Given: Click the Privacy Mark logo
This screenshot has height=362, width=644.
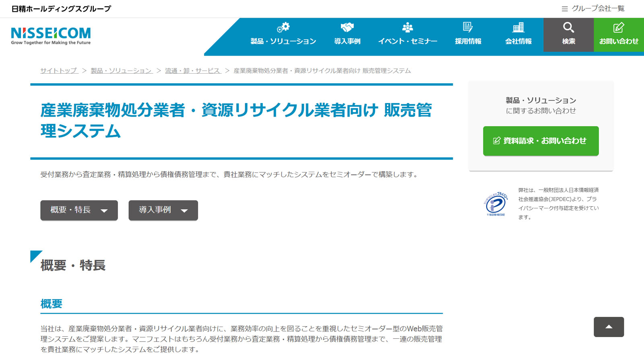Looking at the screenshot, I should (x=495, y=204).
